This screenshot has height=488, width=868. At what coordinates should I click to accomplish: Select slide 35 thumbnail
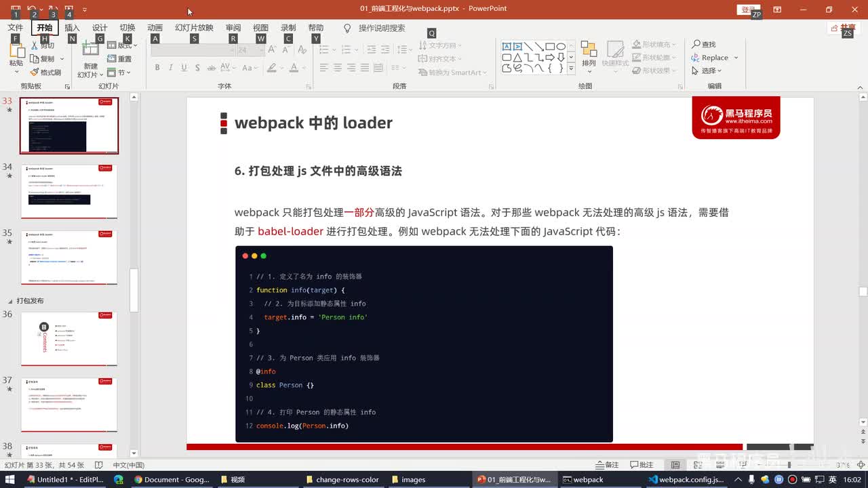[x=68, y=258]
